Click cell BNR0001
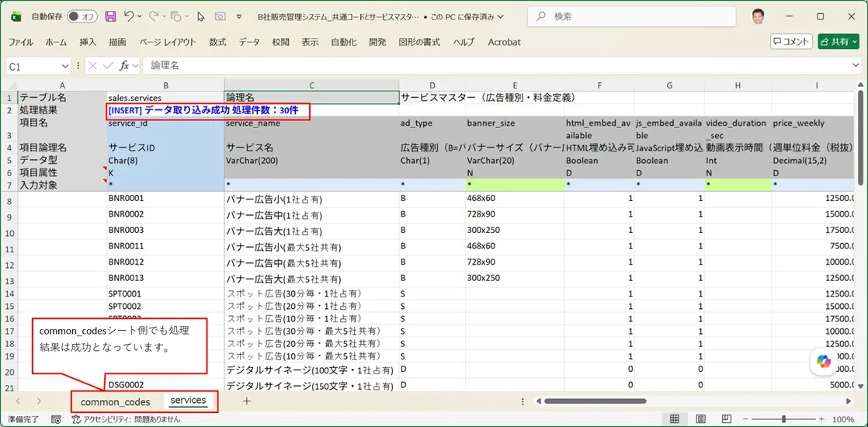The image size is (868, 427). pyautogui.click(x=165, y=199)
